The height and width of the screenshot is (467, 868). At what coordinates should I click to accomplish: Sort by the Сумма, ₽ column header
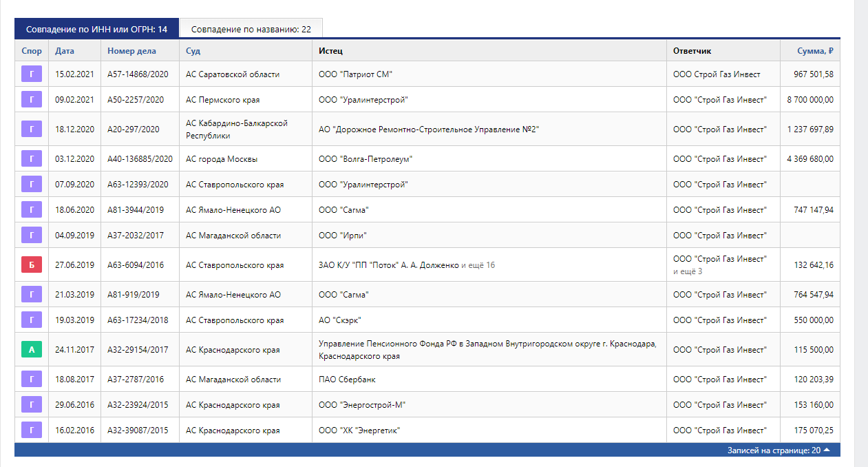point(816,51)
